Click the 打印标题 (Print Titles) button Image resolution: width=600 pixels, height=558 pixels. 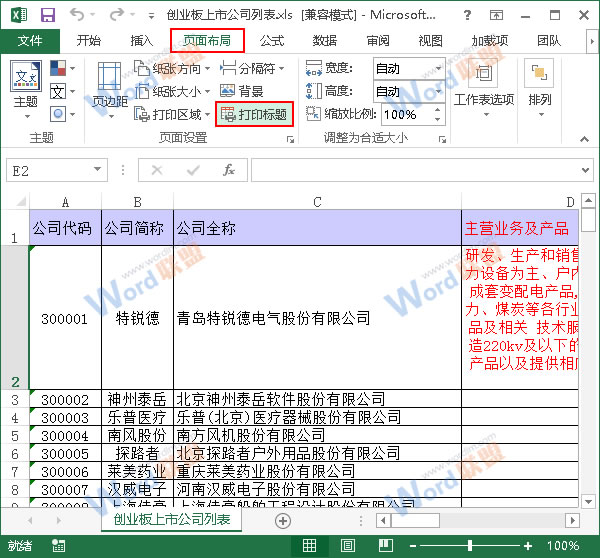[256, 115]
